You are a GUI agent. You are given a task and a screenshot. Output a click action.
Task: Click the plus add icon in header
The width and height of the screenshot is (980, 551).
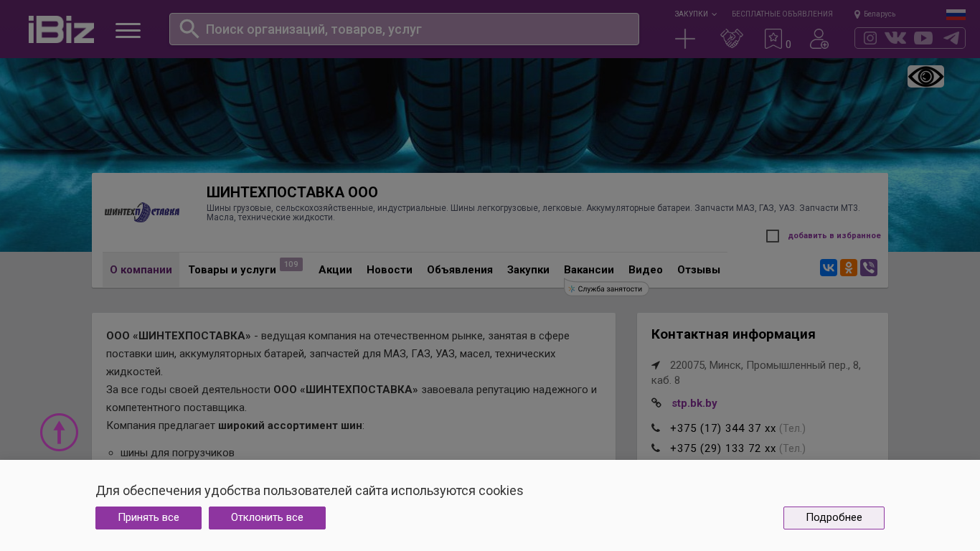pyautogui.click(x=685, y=39)
